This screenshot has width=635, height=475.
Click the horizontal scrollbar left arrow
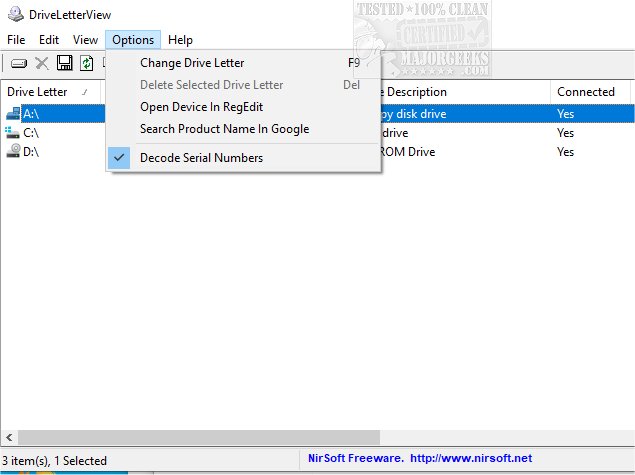point(9,437)
